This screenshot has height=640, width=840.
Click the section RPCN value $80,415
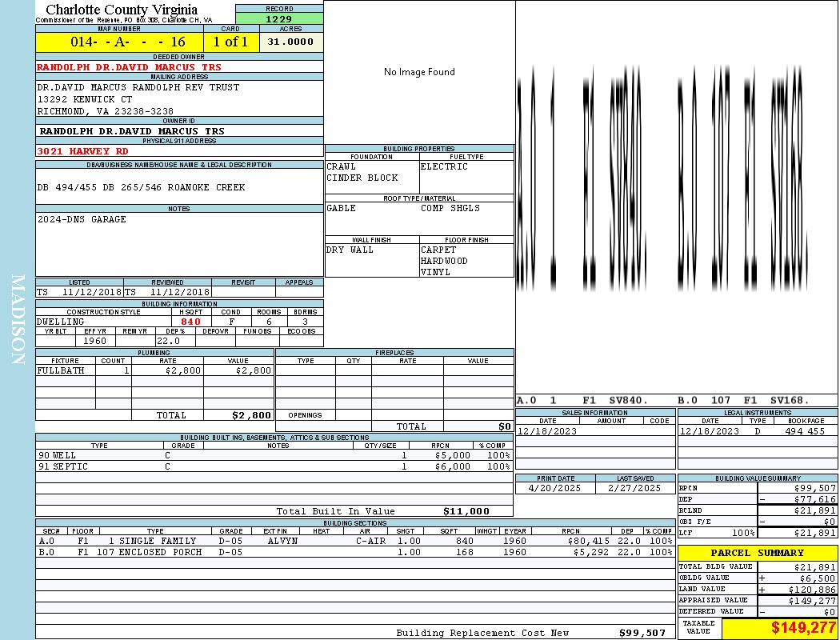589,541
